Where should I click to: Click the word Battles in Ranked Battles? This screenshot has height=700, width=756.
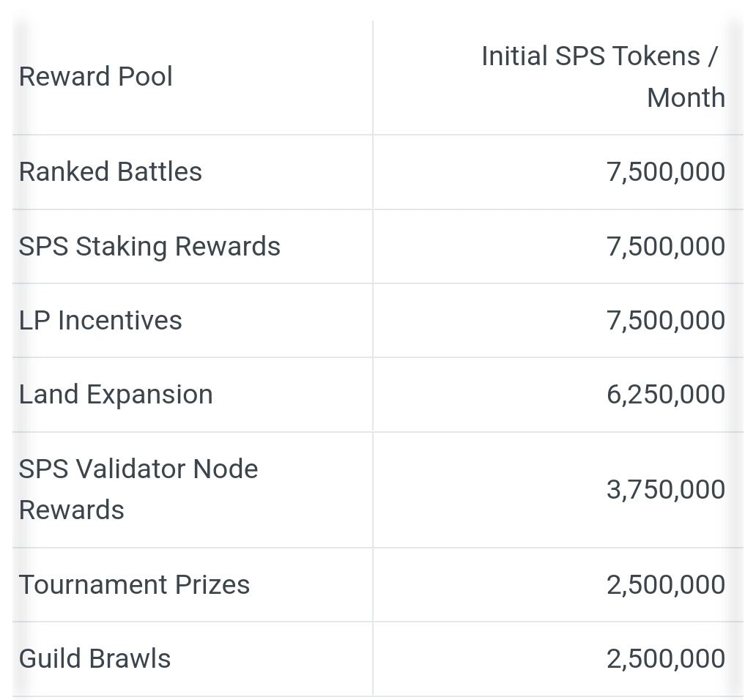click(159, 172)
